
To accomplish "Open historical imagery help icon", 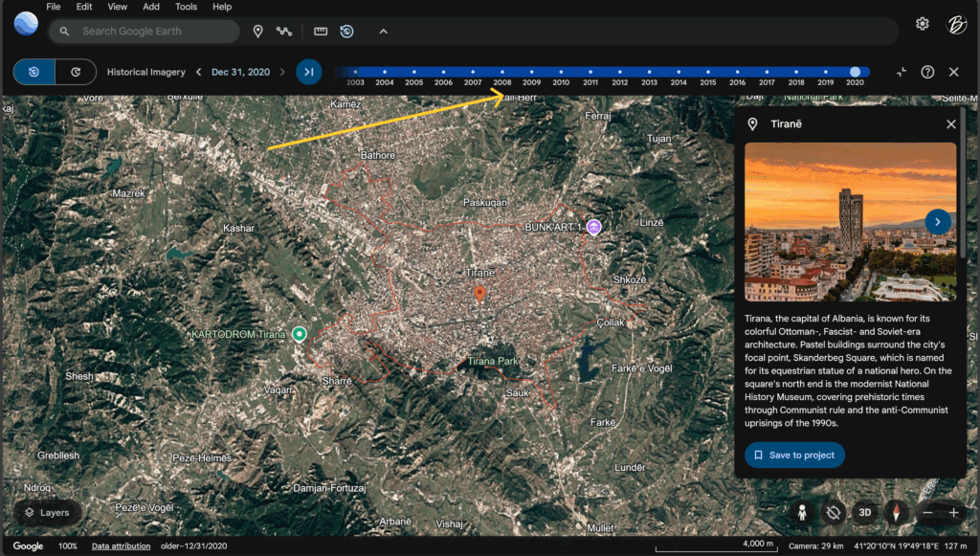I will click(927, 72).
